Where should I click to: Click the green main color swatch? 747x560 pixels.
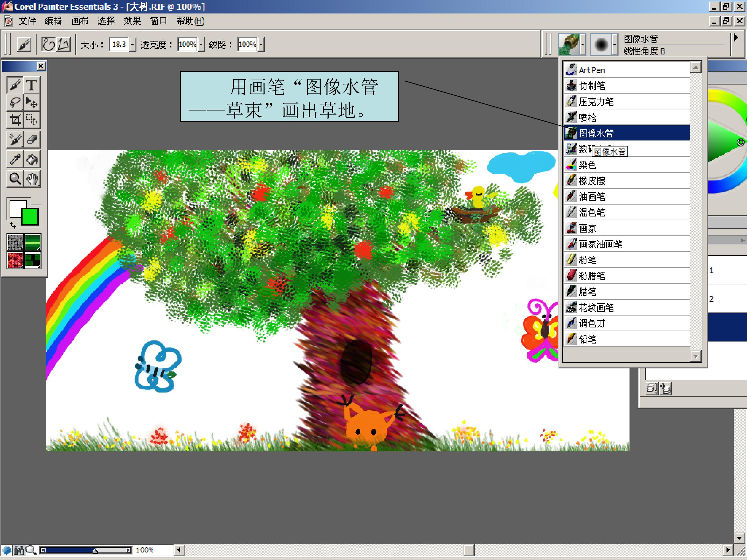click(30, 217)
